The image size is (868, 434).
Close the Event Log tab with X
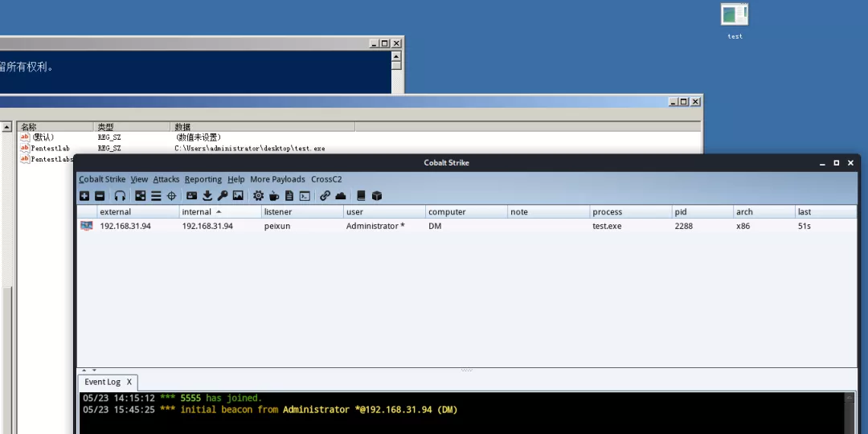(x=129, y=382)
